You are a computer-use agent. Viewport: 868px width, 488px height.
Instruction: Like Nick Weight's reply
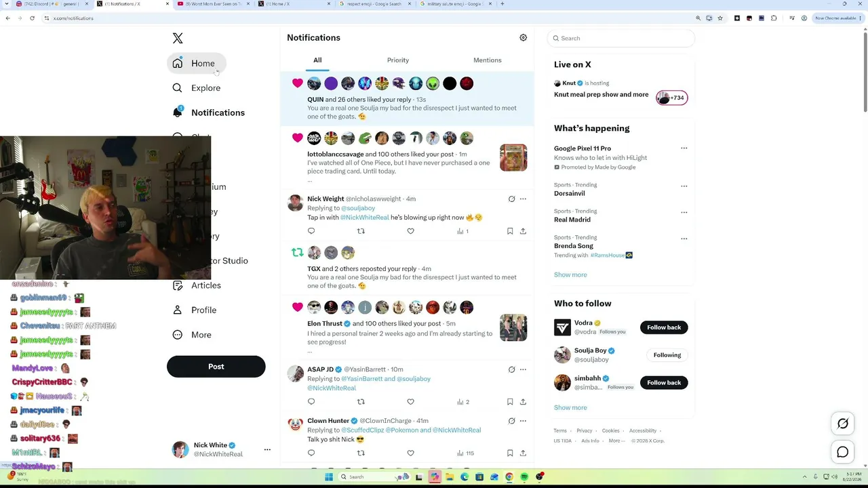point(410,231)
